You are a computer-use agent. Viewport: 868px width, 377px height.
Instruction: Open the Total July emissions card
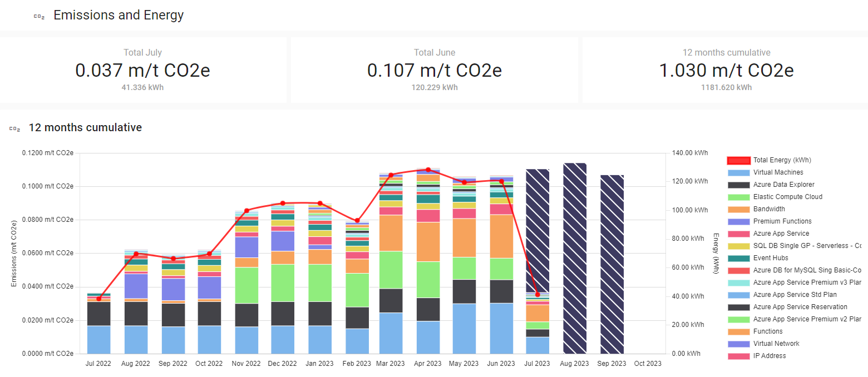click(x=143, y=70)
